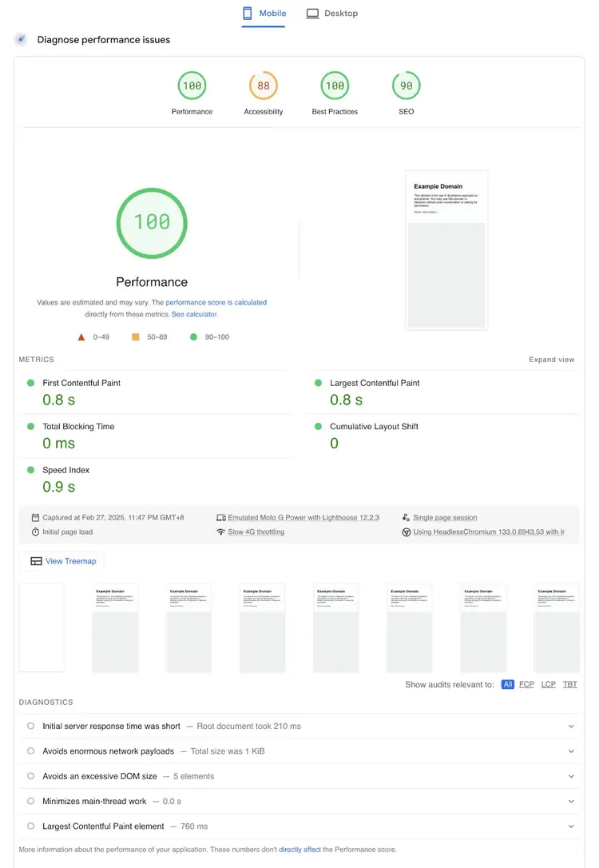Image resolution: width=599 pixels, height=868 pixels.
Task: Select the second filmstrip thumbnail
Action: [115, 627]
